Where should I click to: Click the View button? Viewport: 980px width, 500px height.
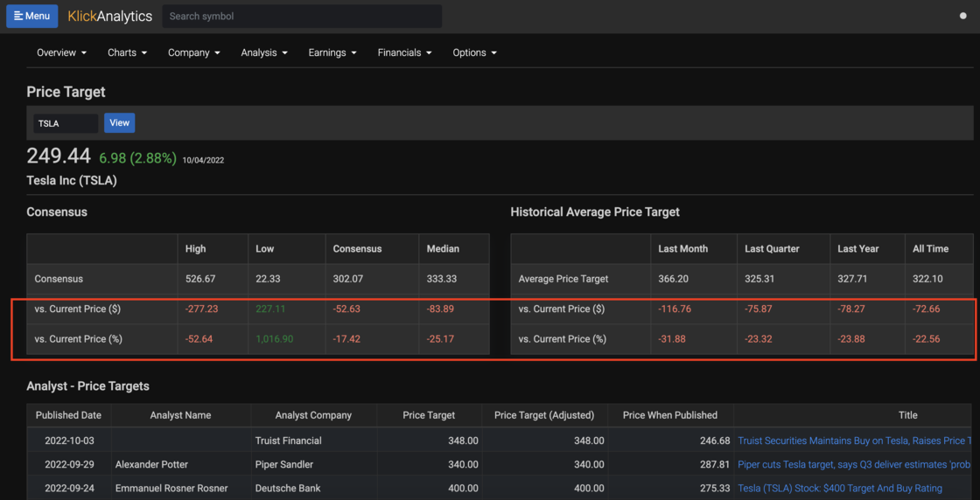click(119, 123)
